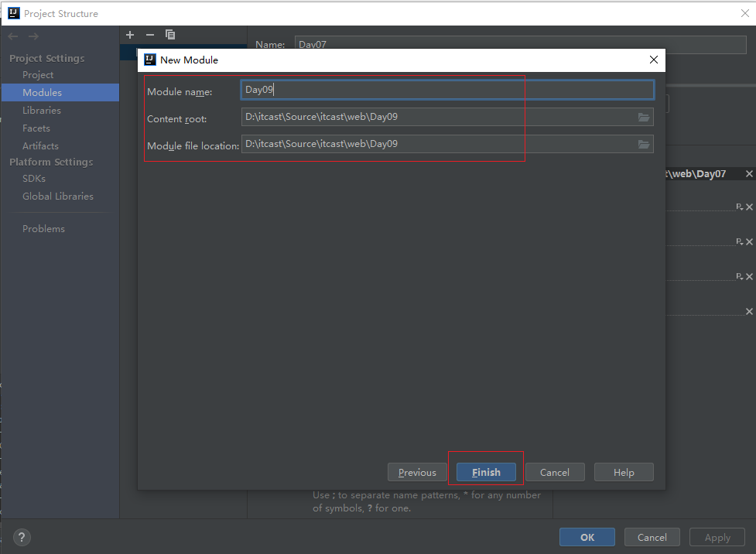Click the copy module icon
The height and width of the screenshot is (554, 756).
[170, 35]
